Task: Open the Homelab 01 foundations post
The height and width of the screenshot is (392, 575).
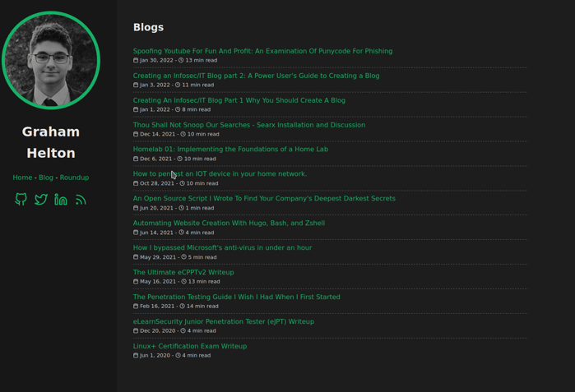Action: point(230,149)
